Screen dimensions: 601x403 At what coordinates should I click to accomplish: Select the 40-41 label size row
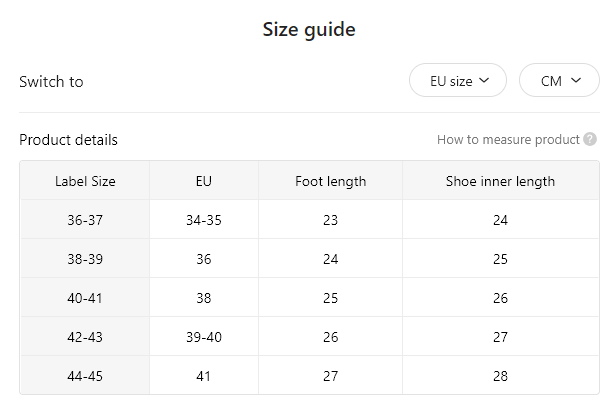(310, 298)
